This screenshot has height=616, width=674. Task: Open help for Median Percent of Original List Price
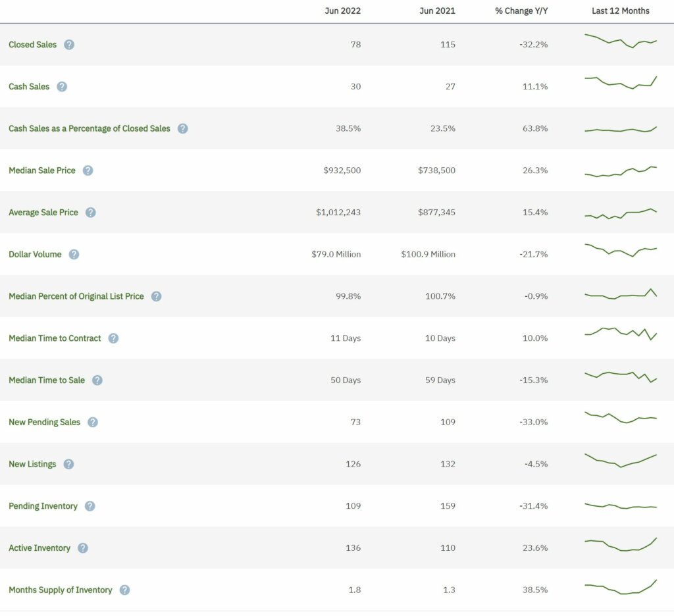pyautogui.click(x=156, y=296)
